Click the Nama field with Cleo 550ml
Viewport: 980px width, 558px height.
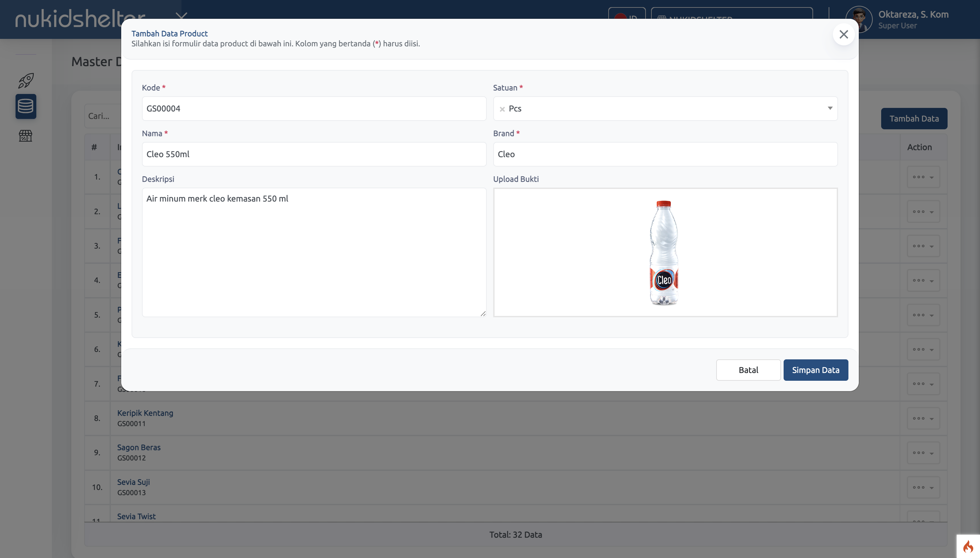point(313,154)
